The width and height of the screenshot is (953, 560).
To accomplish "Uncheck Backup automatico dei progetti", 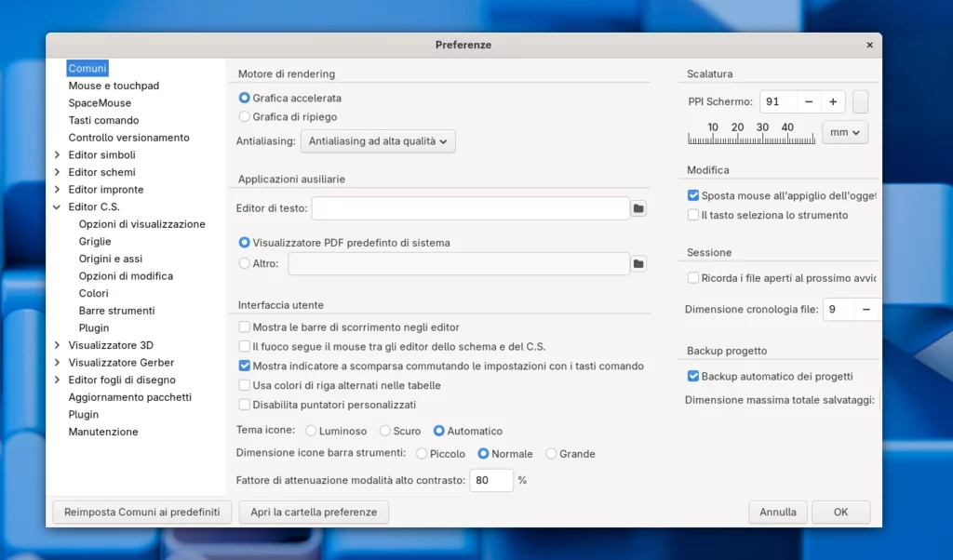I will click(693, 377).
